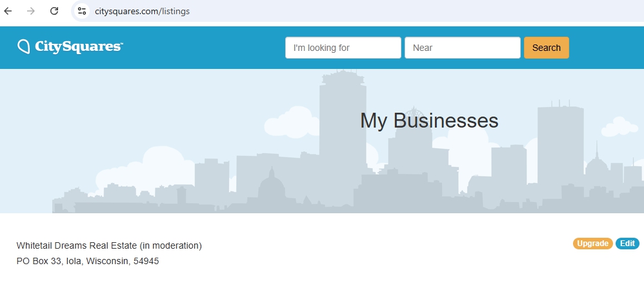644x297 pixels.
Task: Click the Upgrade badge for the listing
Action: coord(592,244)
